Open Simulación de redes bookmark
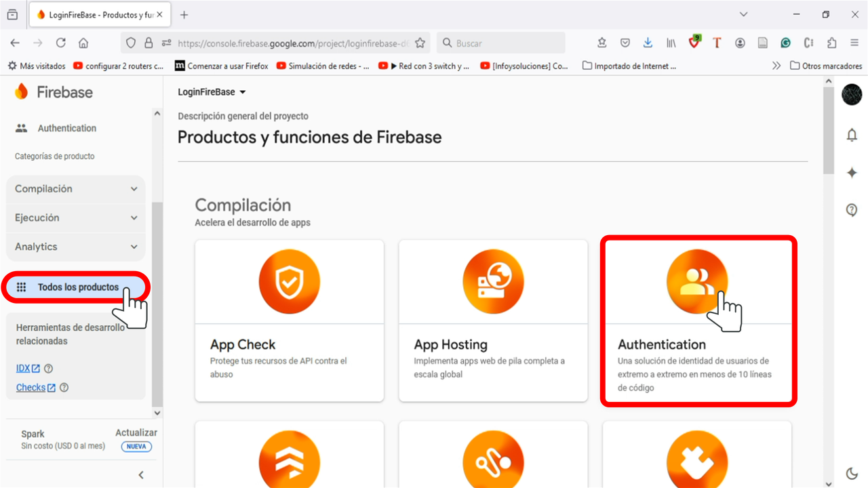Viewport: 868px width, 488px height. [322, 66]
